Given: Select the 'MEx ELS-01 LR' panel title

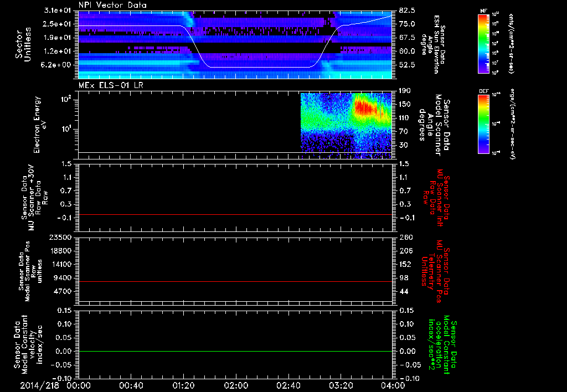Looking at the screenshot, I should tap(111, 85).
